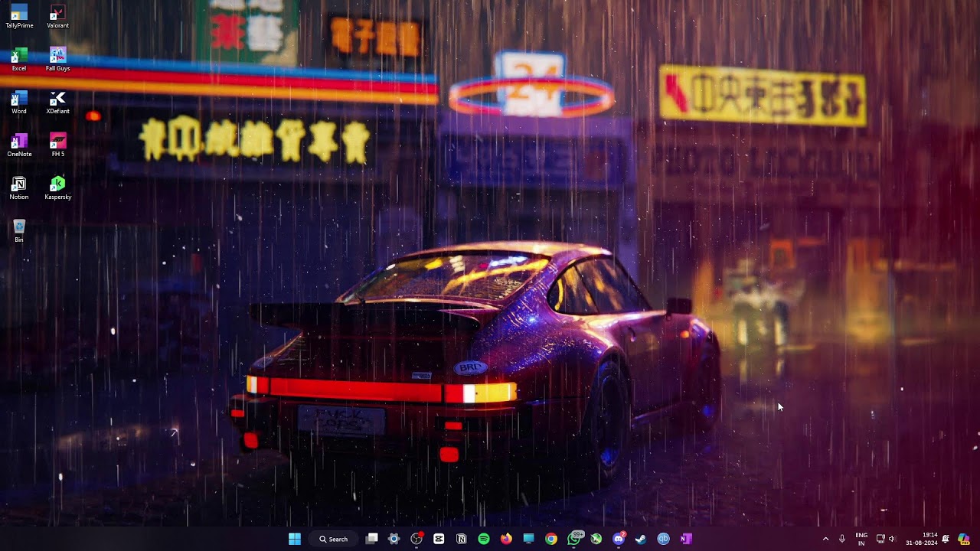Open the green Razer app in taskbar
This screenshot has height=551, width=980.
pyautogui.click(x=596, y=539)
